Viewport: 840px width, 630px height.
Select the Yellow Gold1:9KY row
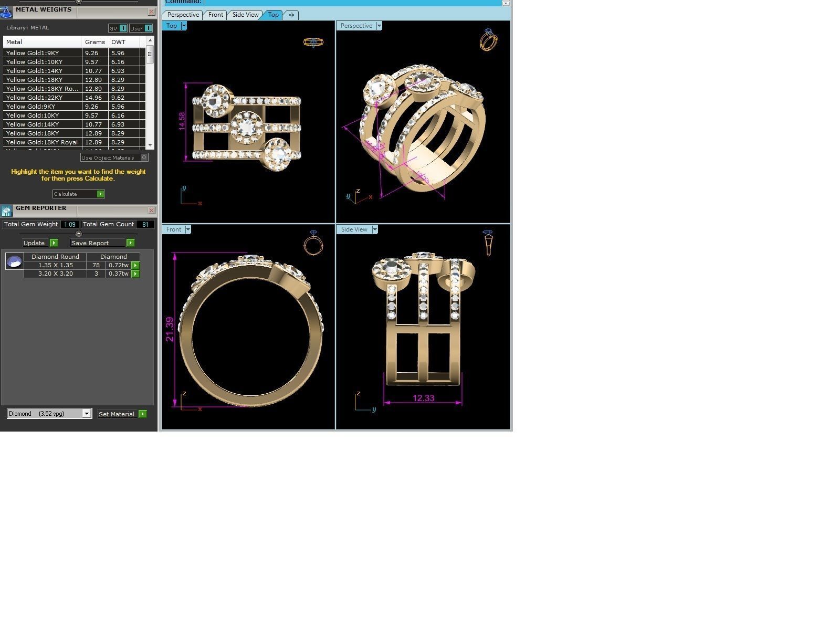(x=74, y=53)
